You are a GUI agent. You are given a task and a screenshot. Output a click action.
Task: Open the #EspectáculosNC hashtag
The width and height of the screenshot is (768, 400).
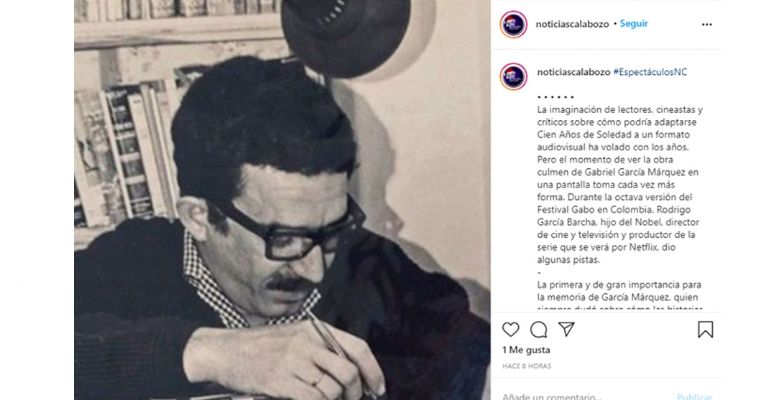(x=652, y=74)
